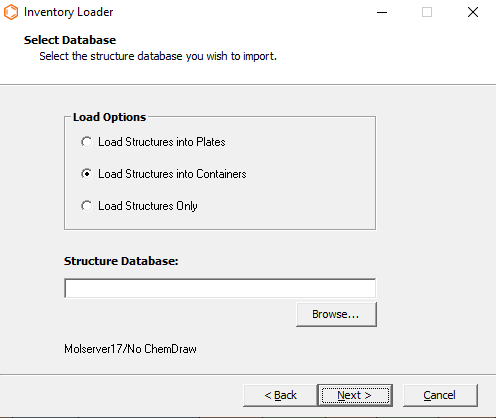
Task: Click the Inventory Loader app icon
Action: tap(11, 12)
